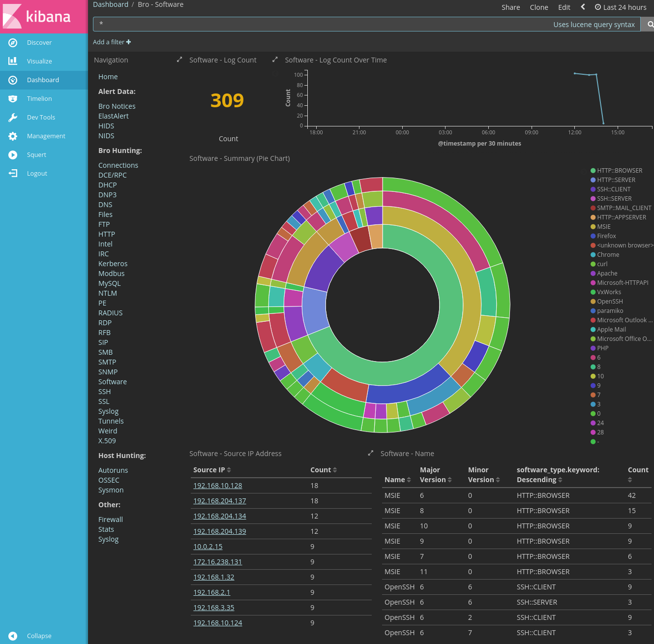Open the Discover compass icon
This screenshot has width=654, height=644.
pyautogui.click(x=13, y=43)
